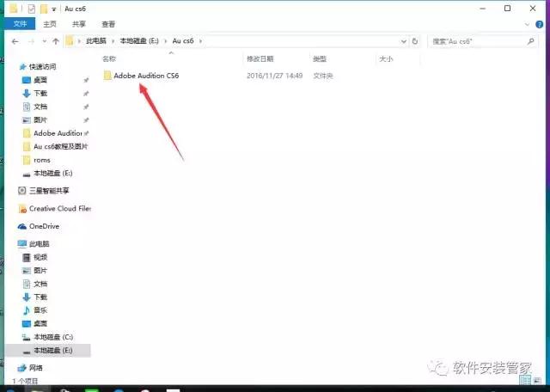The height and width of the screenshot is (392, 550).
Task: Select the Adobe Audition CS6 folder
Action: point(146,76)
